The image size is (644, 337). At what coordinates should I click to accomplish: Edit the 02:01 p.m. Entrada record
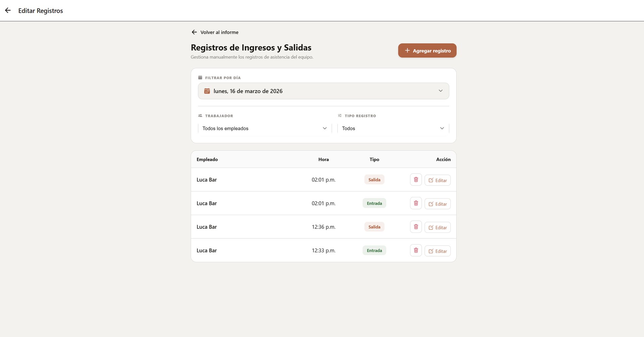click(437, 204)
